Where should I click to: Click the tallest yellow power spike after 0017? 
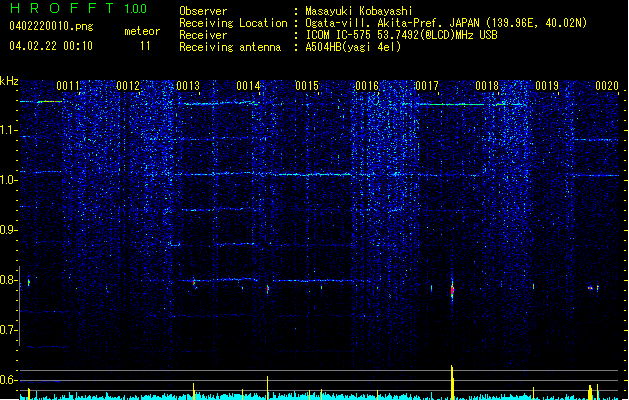pyautogui.click(x=452, y=382)
